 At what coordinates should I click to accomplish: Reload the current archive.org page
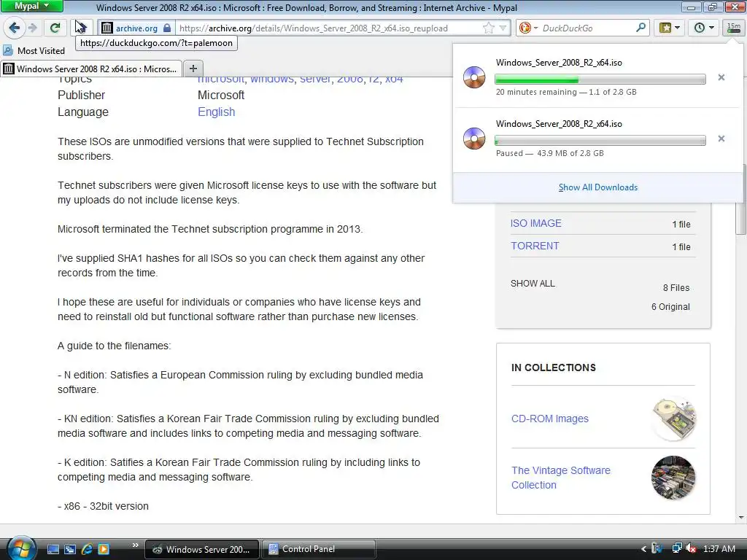click(55, 28)
